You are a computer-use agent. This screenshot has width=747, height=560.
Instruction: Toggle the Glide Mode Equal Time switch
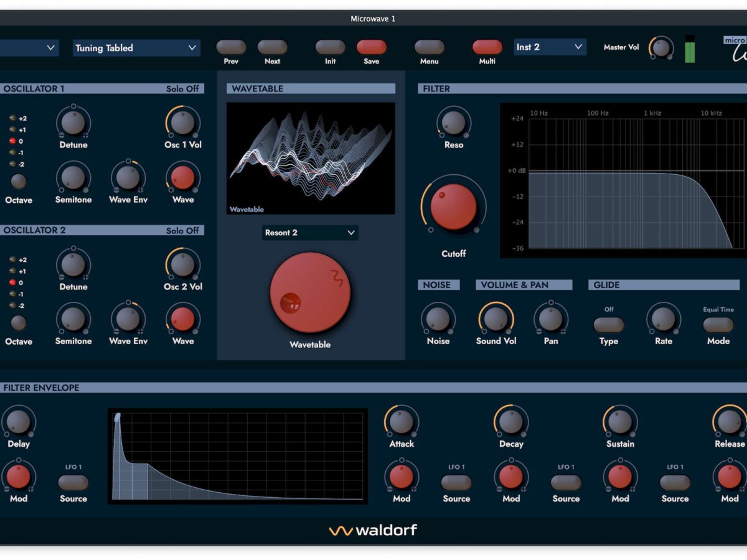(718, 325)
